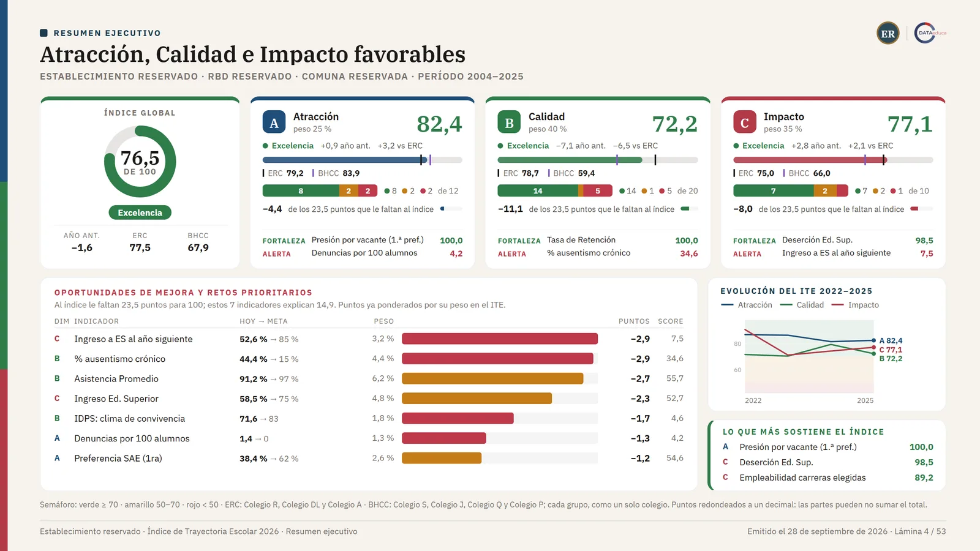This screenshot has width=980, height=551.
Task: Click the A 82,4 line end label
Action: (891, 340)
